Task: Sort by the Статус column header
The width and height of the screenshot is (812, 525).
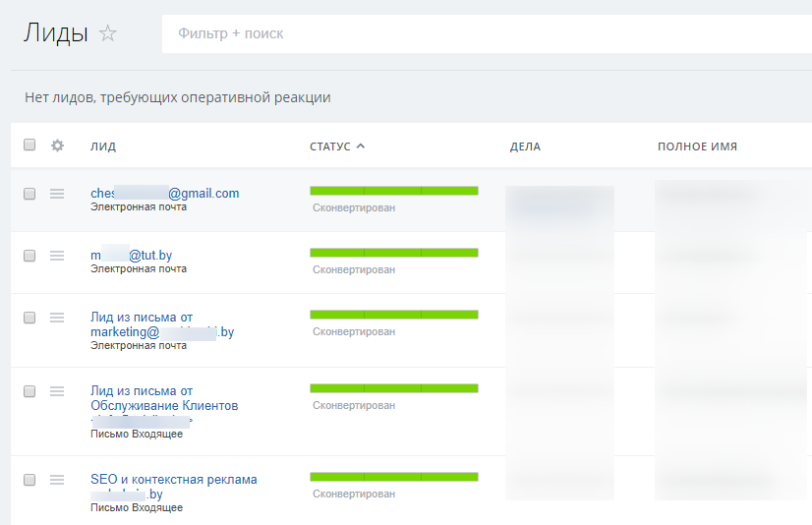Action: pyautogui.click(x=330, y=146)
